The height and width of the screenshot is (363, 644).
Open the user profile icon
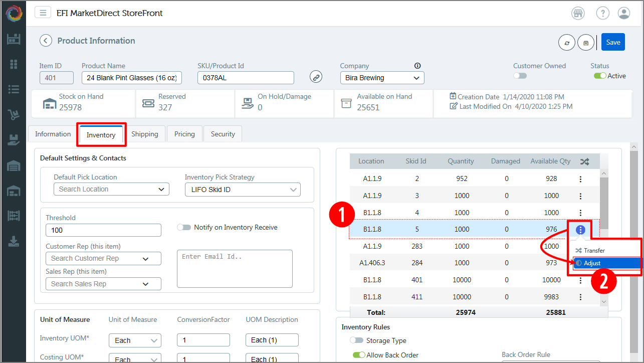(x=624, y=13)
